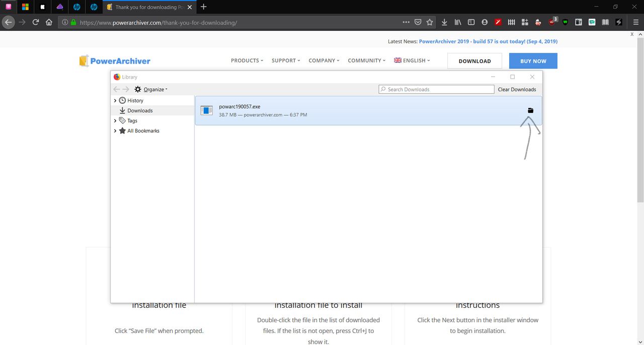The height and width of the screenshot is (345, 644).
Task: Click uBlock Origin shield icon
Action: tap(552, 22)
